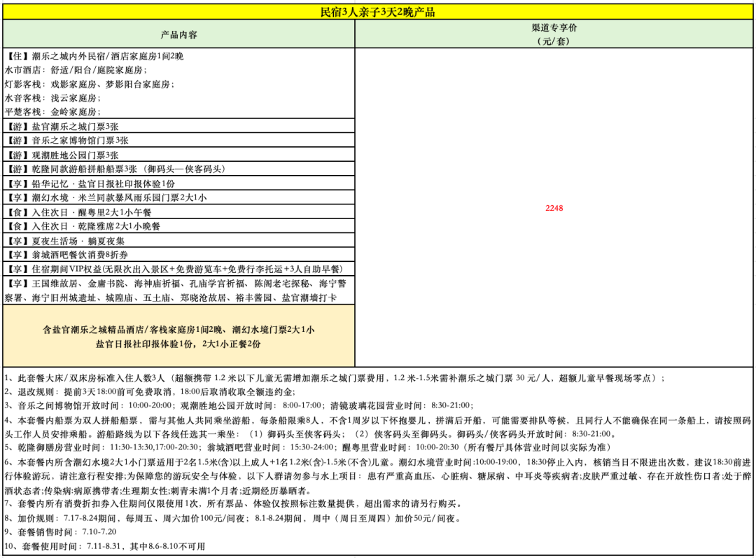
Task: Click note 6 about "潮幻水境2大1小门票"
Action: pyautogui.click(x=378, y=477)
